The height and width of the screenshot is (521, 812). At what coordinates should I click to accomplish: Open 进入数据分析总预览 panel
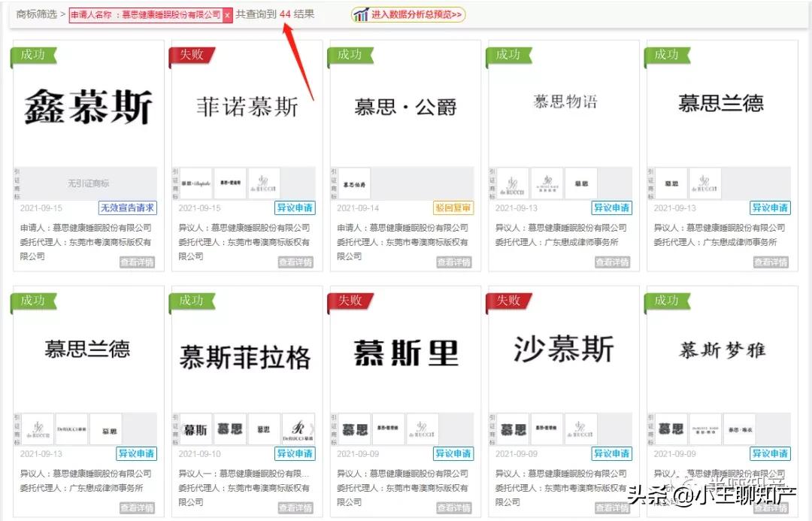click(410, 14)
